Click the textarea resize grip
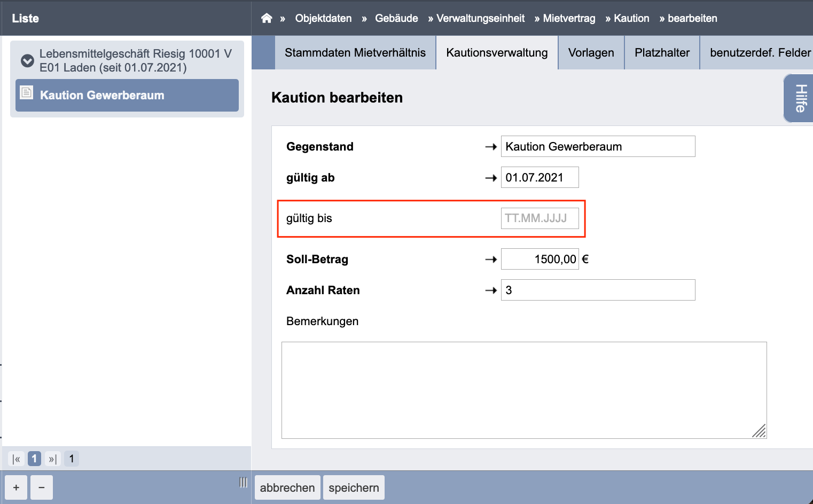813x504 pixels. click(759, 431)
